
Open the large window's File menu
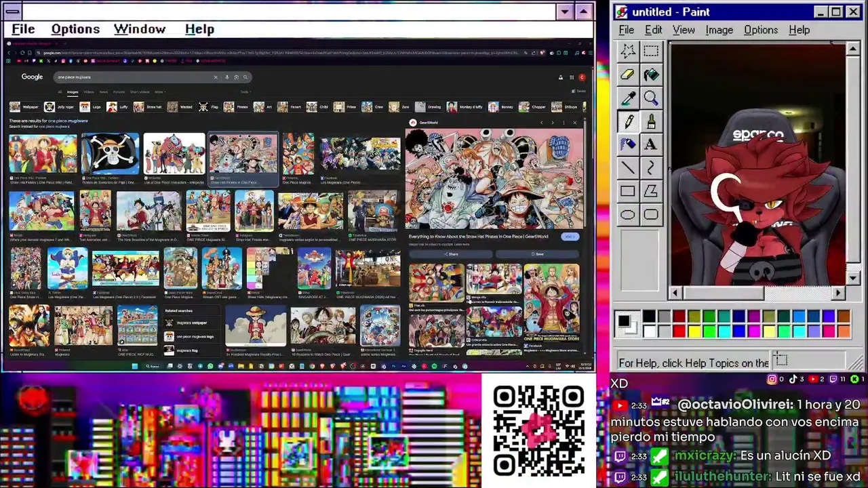click(23, 29)
